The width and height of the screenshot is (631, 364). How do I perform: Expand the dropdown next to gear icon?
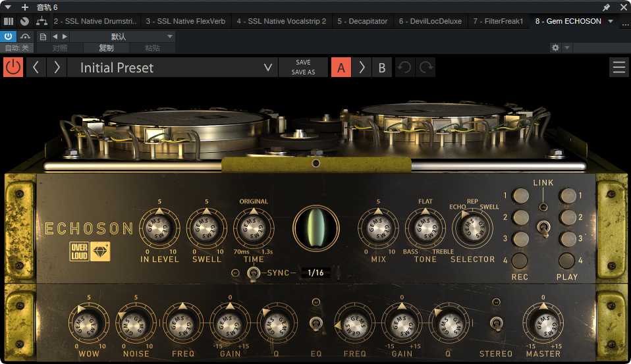(567, 47)
